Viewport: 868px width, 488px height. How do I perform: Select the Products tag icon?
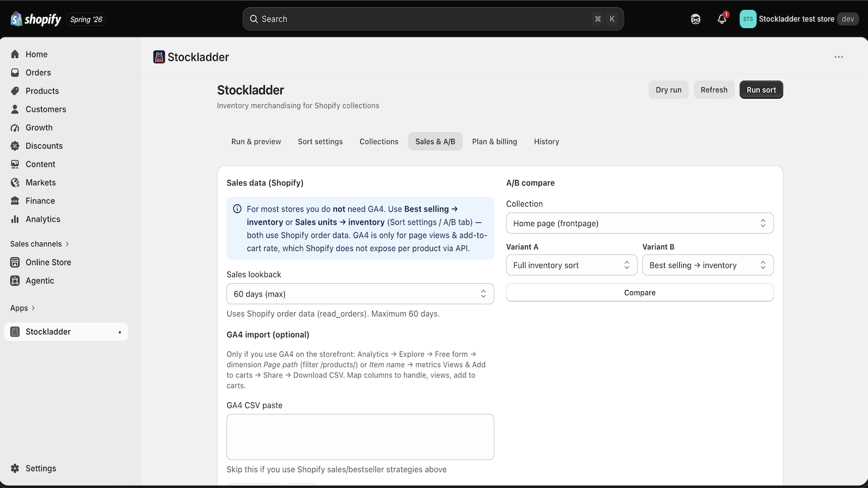[x=15, y=91]
